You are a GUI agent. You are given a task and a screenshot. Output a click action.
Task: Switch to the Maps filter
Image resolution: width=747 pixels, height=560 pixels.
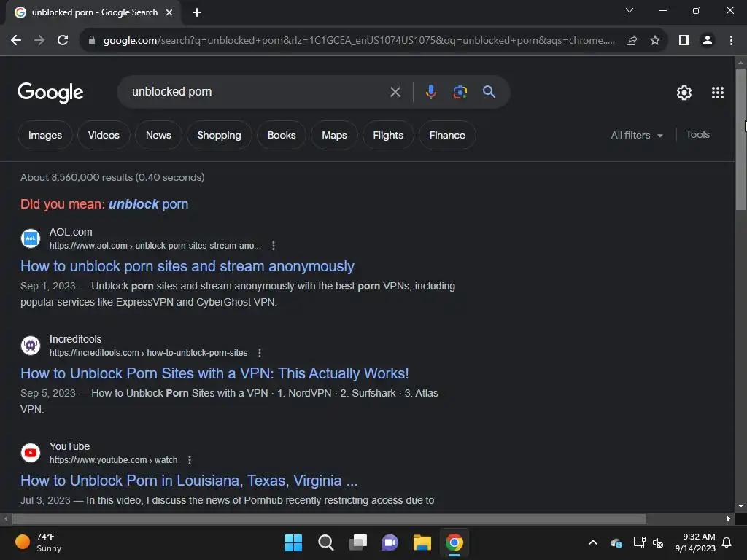point(334,135)
